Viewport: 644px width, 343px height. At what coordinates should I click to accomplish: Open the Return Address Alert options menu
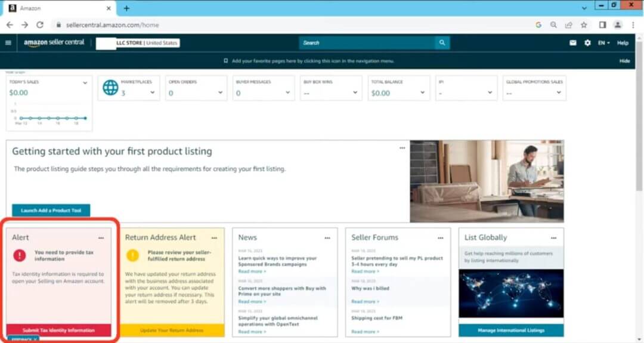pos(214,238)
